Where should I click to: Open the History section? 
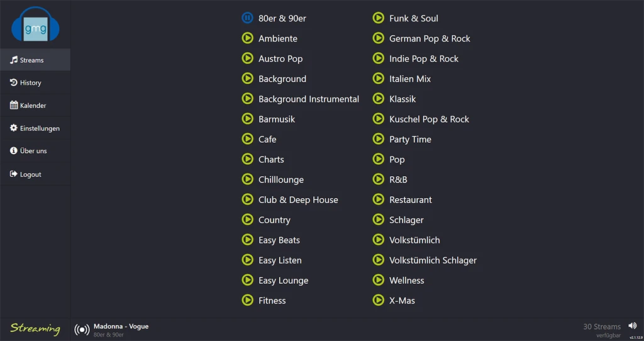30,83
